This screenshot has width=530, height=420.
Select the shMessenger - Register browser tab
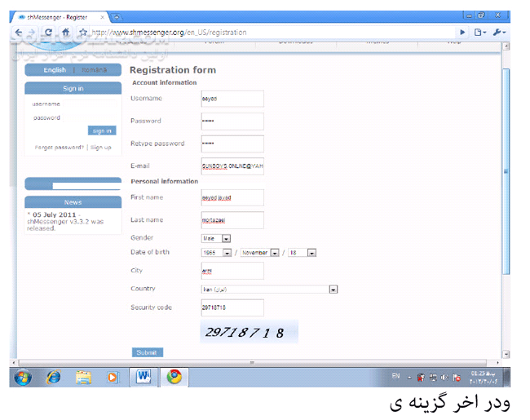coord(57,15)
